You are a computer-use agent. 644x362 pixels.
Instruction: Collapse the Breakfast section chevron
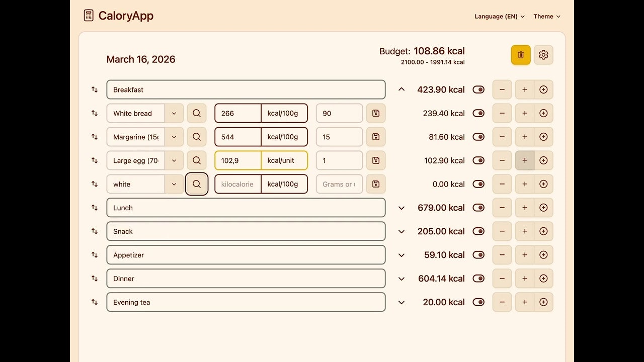401,89
